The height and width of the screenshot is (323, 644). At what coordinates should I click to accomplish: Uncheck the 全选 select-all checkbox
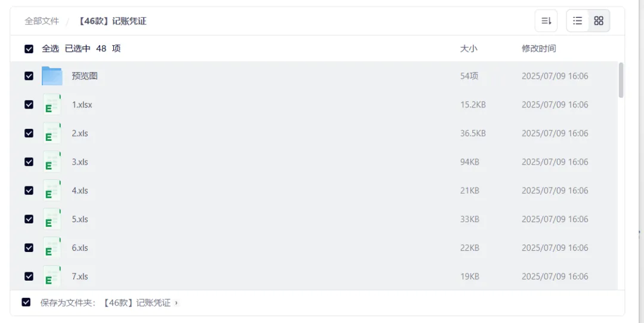29,49
